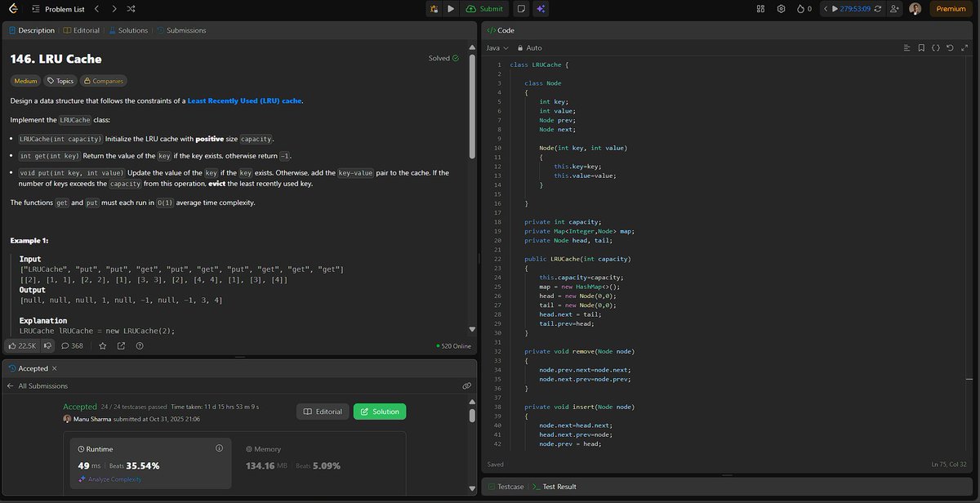The height and width of the screenshot is (503, 980).
Task: Open the braces snippet icon in editor
Action: (x=936, y=48)
